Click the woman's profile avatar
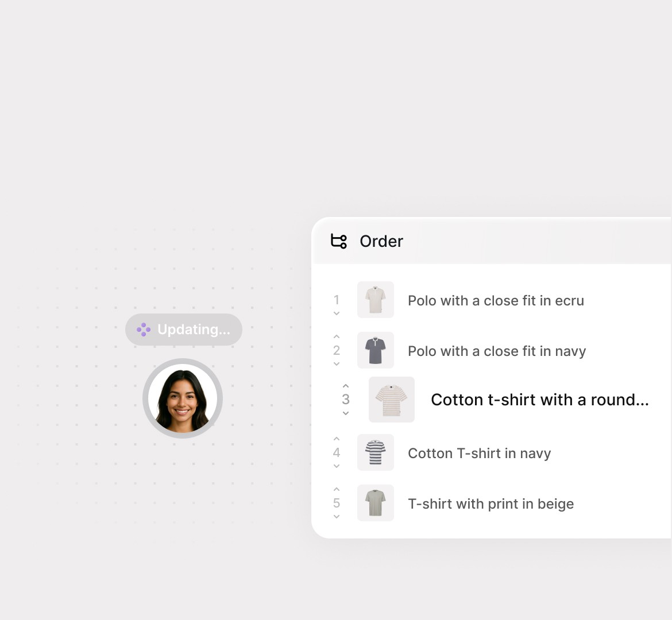This screenshot has height=620, width=672. (x=183, y=398)
